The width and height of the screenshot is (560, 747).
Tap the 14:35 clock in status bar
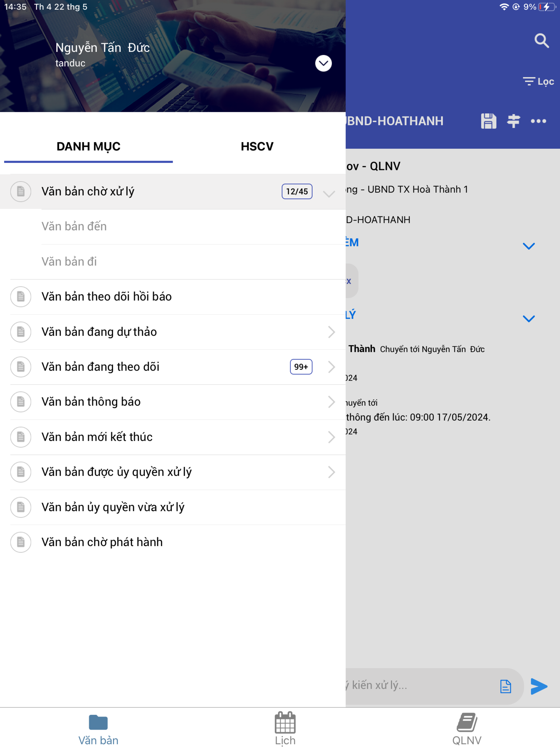pyautogui.click(x=15, y=7)
